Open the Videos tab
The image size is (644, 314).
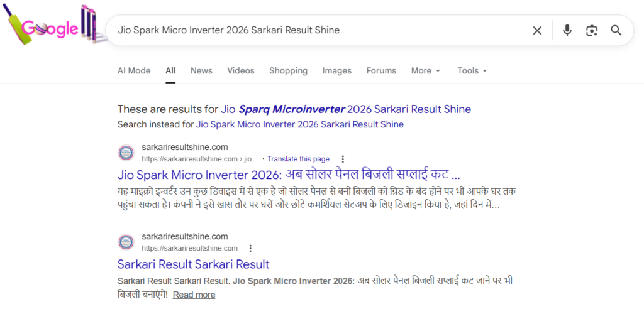[241, 71]
